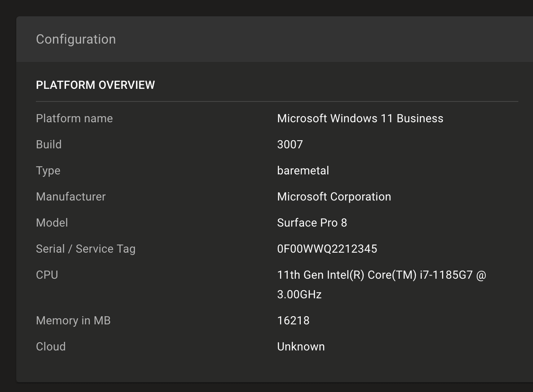Select the build number 3007
Screen dimensions: 533x392
coord(290,144)
